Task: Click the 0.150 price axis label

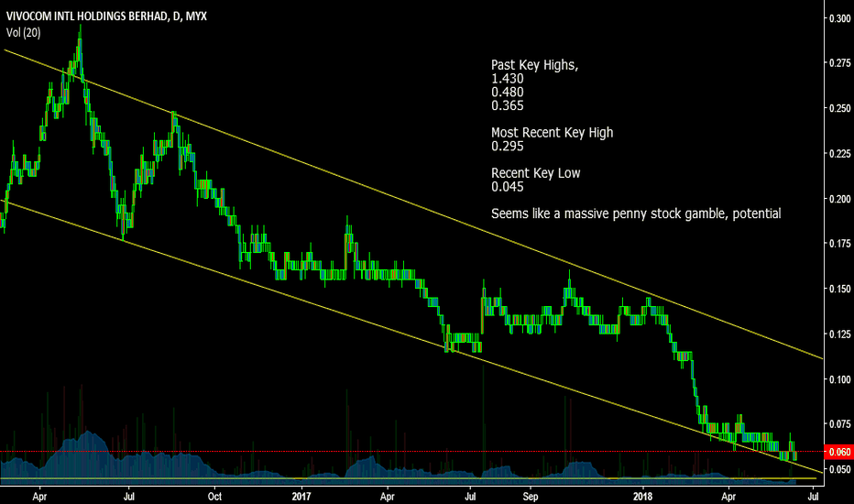Action: (840, 289)
